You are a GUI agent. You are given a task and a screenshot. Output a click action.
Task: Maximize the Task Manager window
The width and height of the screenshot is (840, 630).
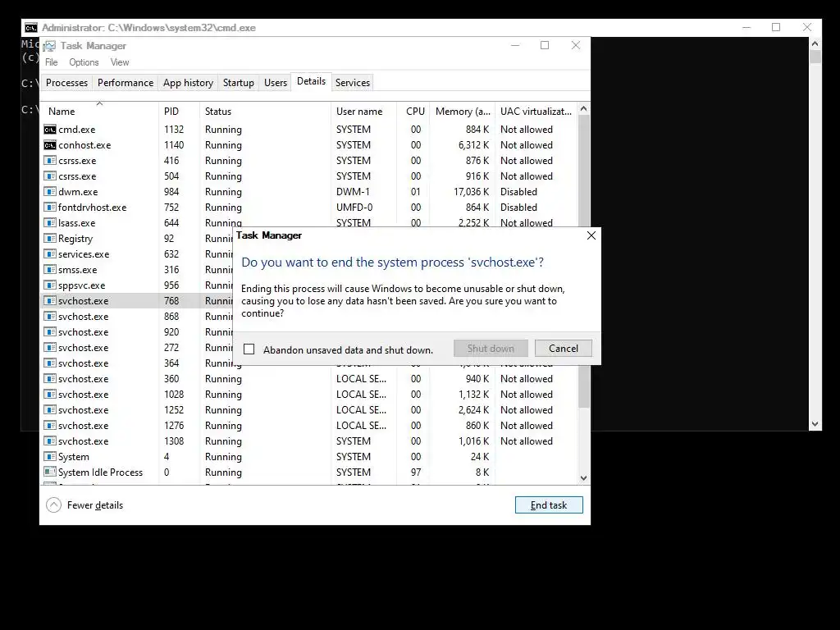(x=545, y=46)
